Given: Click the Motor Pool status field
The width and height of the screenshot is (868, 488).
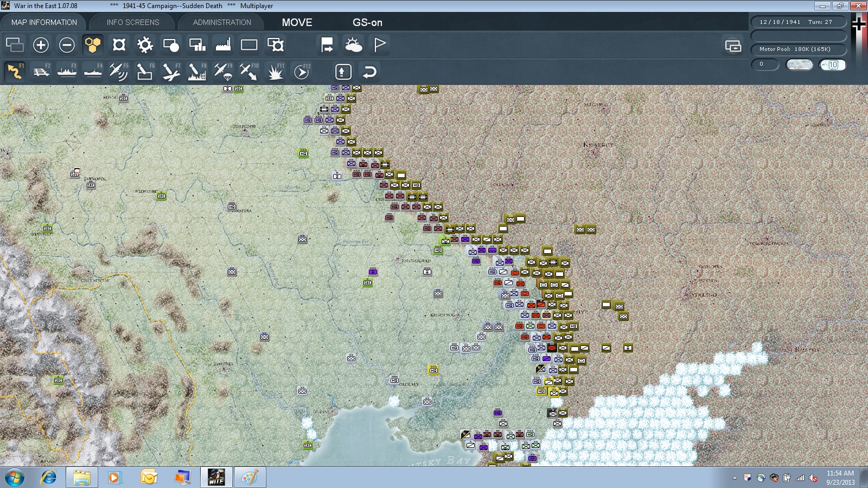Looking at the screenshot, I should (799, 49).
